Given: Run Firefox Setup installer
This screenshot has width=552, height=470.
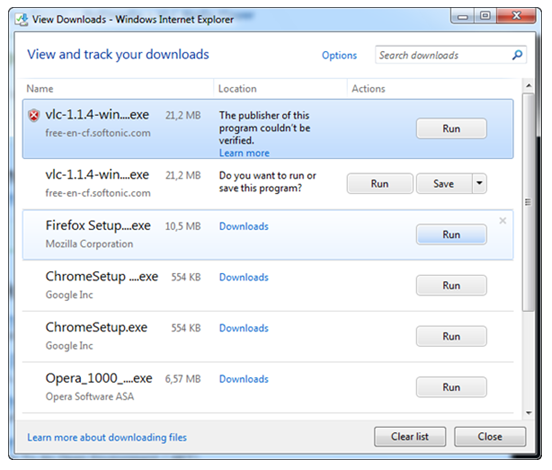Looking at the screenshot, I should coord(451,234).
